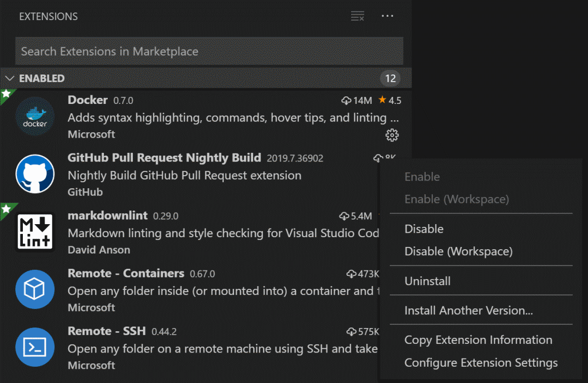Click the markdownlint extension icon
Viewport: 588px width, 383px height.
tap(35, 232)
